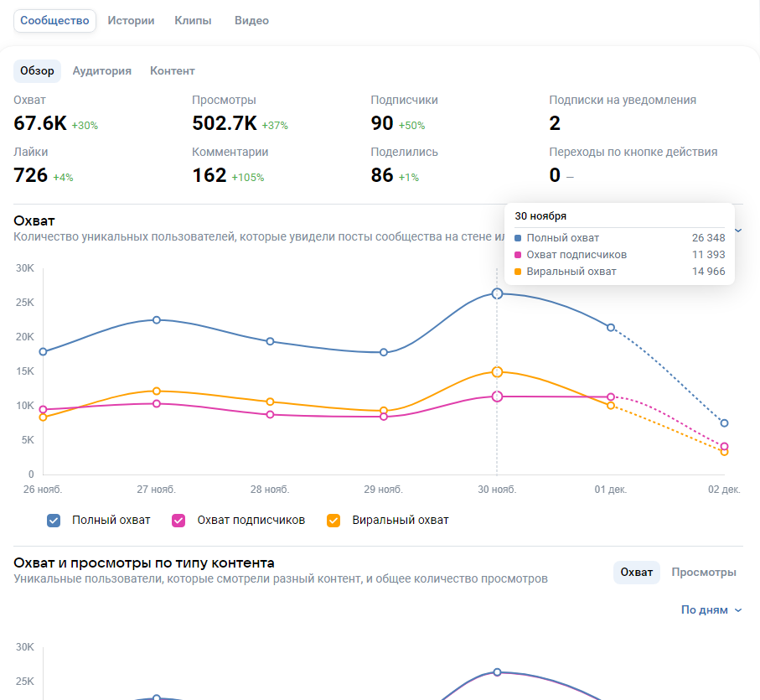This screenshot has width=760, height=700.
Task: Click the blue full reach point at 27 нояб.
Action: pos(157,320)
